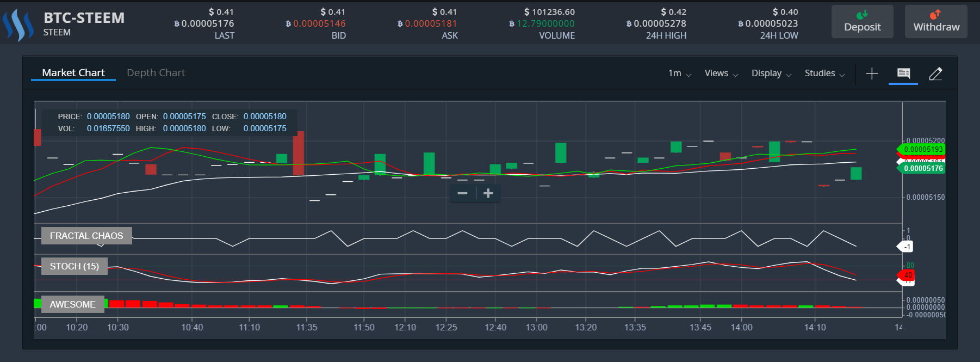Image resolution: width=980 pixels, height=362 pixels.
Task: Click the 0.00005150 price axis label
Action: pos(926,197)
